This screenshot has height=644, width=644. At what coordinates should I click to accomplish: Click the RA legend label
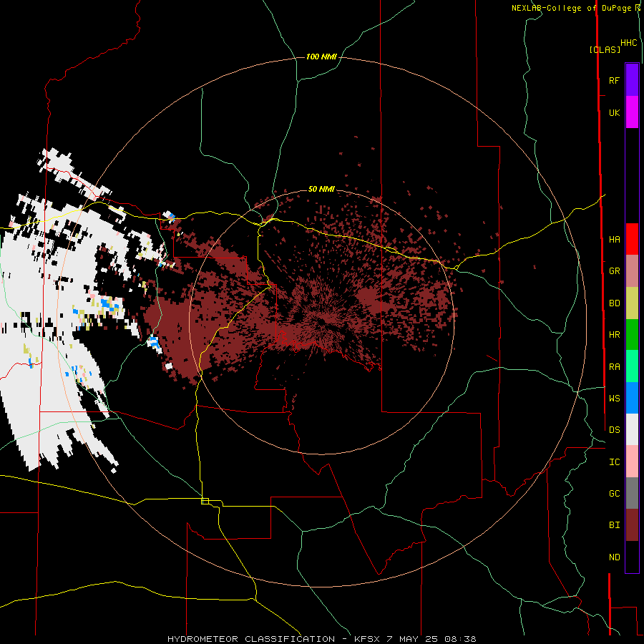coord(614,367)
